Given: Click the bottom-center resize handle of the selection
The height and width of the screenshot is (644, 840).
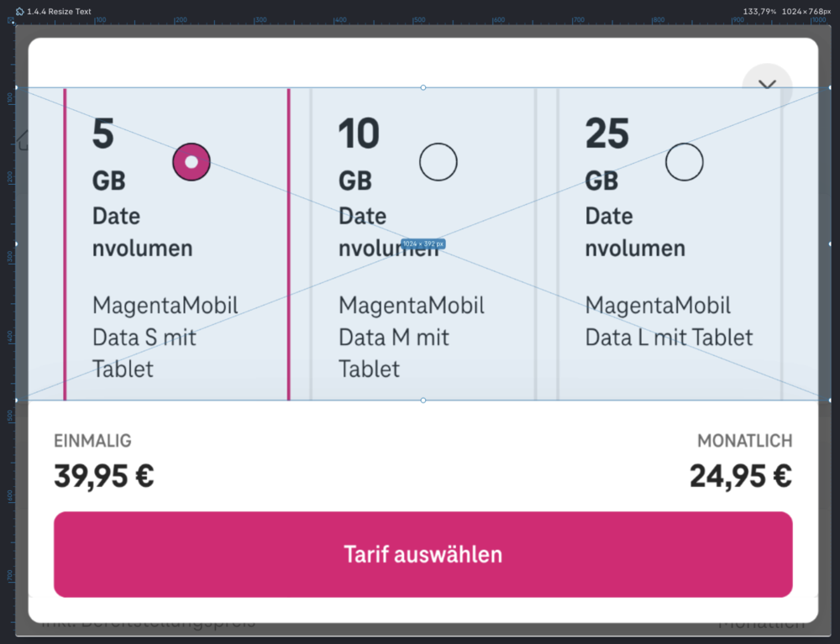Looking at the screenshot, I should tap(423, 401).
